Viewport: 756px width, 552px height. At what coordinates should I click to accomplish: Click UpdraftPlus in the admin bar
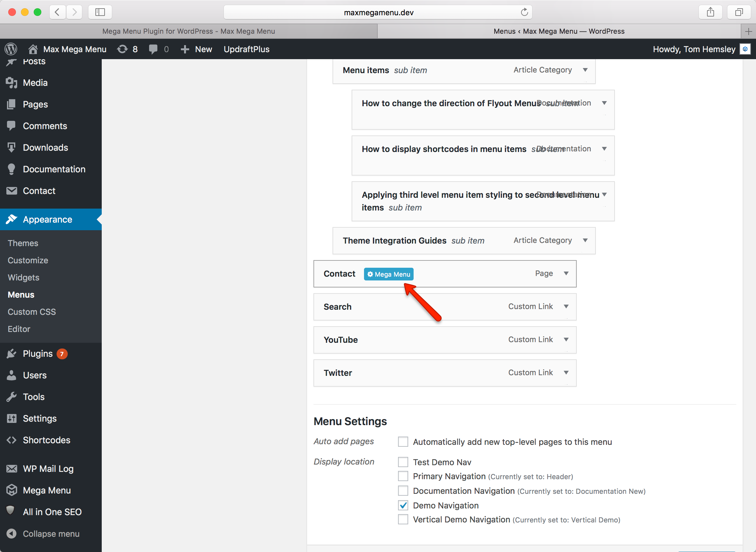[x=247, y=49]
